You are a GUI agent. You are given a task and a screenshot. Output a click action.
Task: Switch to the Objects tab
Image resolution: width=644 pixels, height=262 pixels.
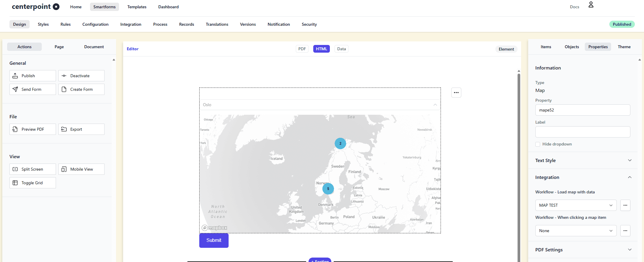tap(572, 47)
